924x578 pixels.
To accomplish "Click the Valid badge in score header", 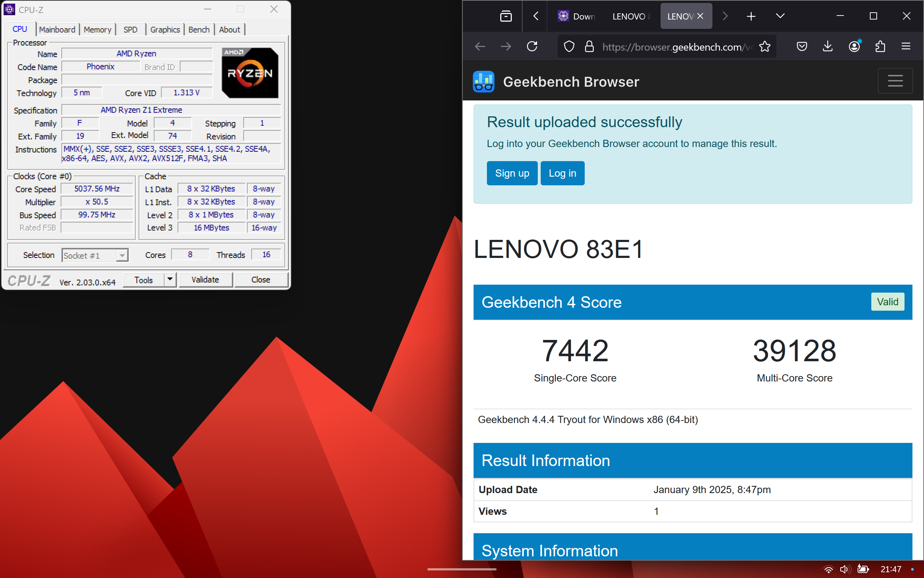I will (887, 302).
